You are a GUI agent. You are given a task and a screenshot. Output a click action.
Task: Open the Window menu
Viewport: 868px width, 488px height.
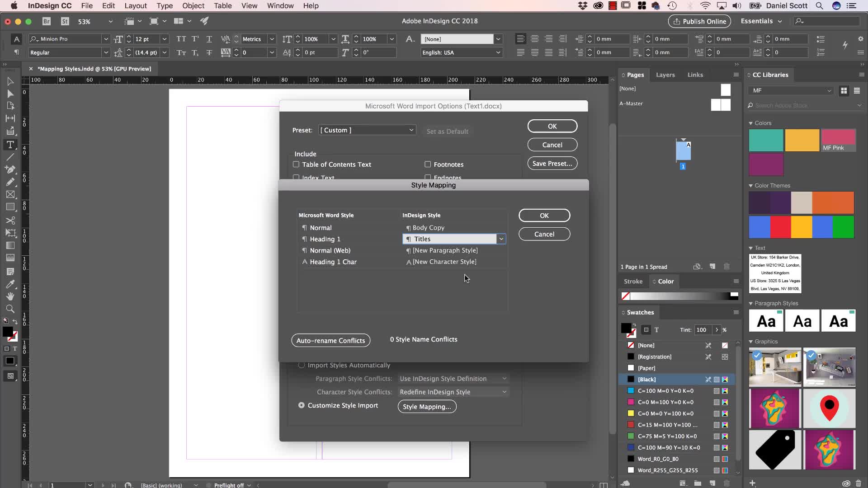(280, 6)
